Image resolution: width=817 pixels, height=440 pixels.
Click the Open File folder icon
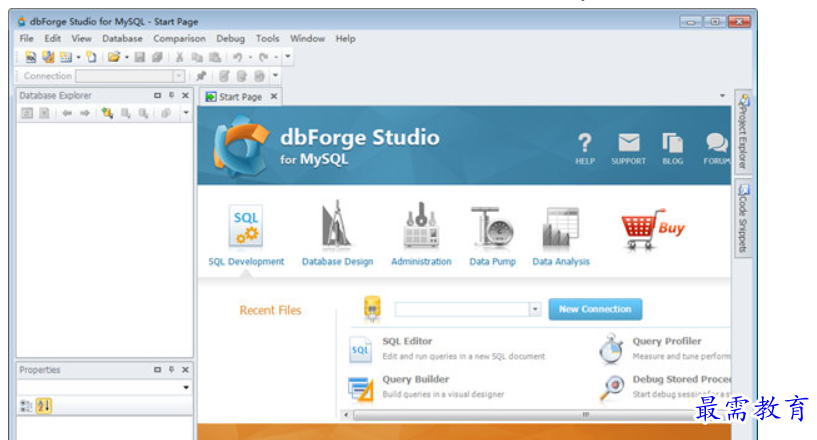click(114, 57)
